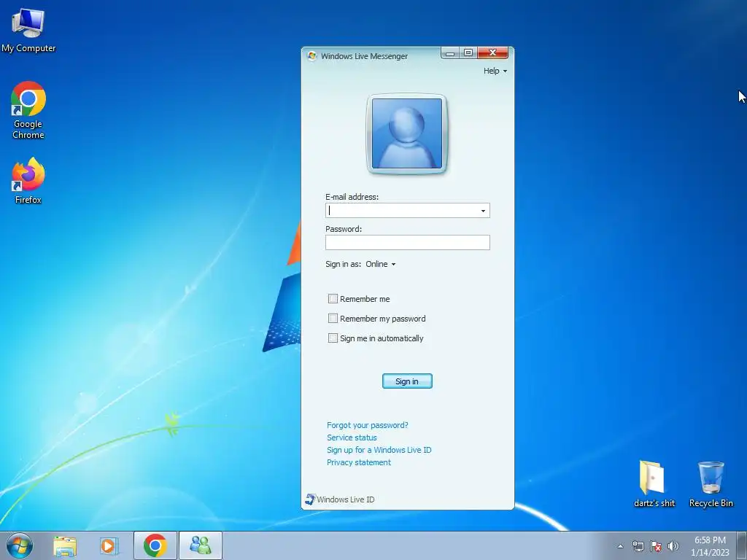This screenshot has height=560, width=747.
Task: Open the Service status link
Action: click(352, 437)
